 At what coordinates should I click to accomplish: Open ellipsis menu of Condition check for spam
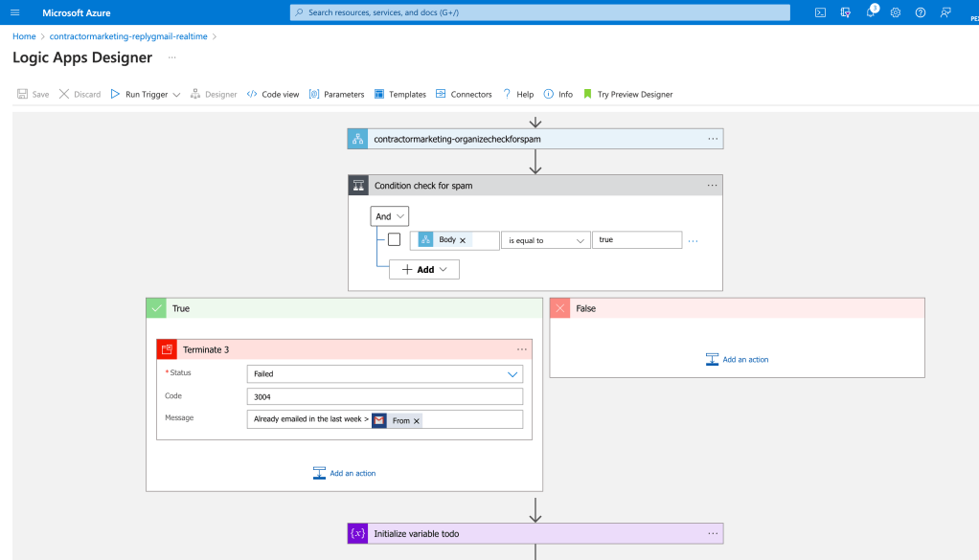click(x=713, y=185)
